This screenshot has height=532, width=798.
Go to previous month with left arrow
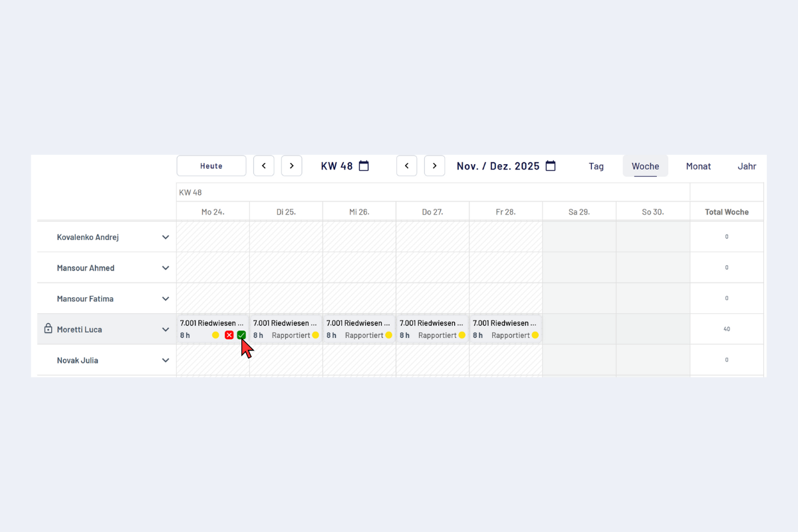pyautogui.click(x=407, y=166)
